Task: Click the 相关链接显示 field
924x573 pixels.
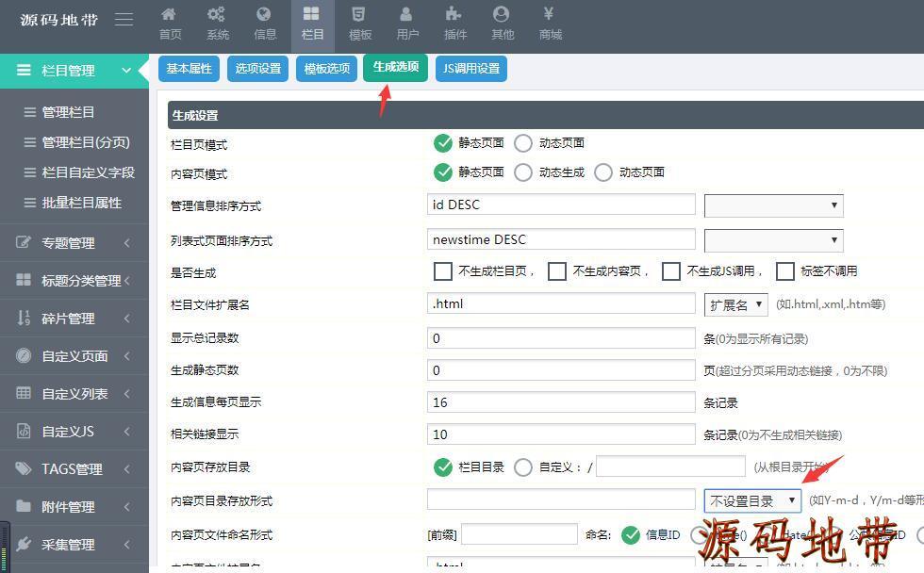Action: pos(561,434)
